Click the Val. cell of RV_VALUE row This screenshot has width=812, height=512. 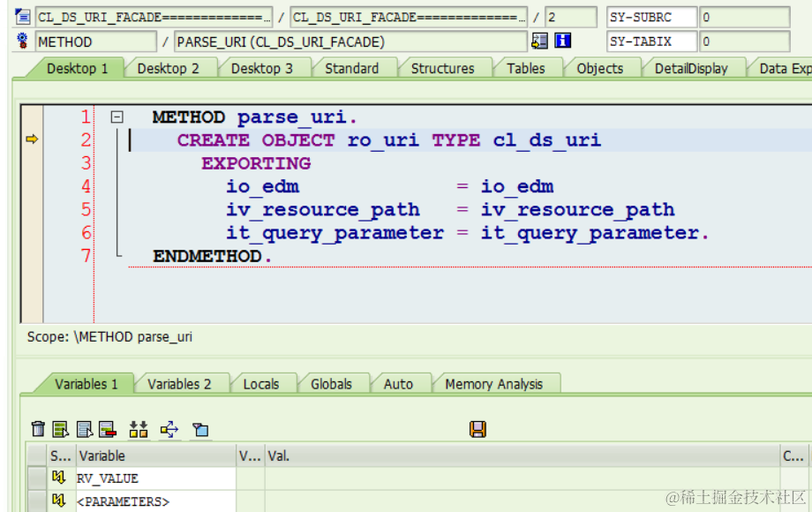pyautogui.click(x=522, y=478)
